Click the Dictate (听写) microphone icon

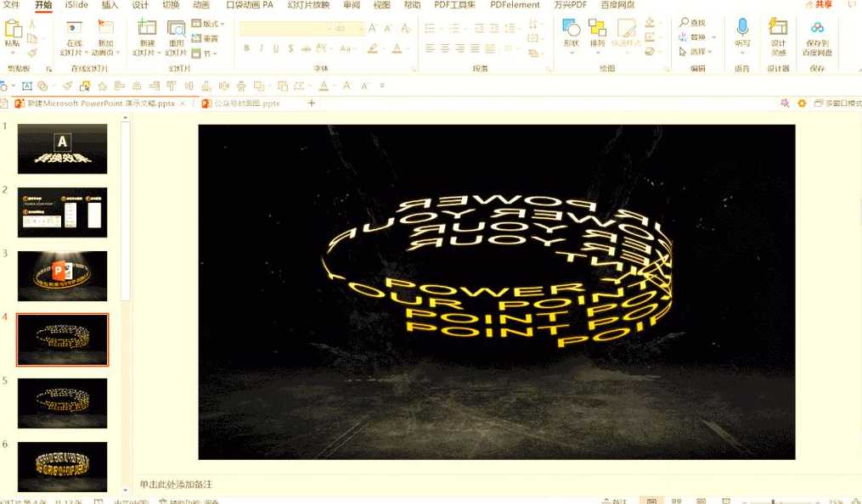click(742, 27)
